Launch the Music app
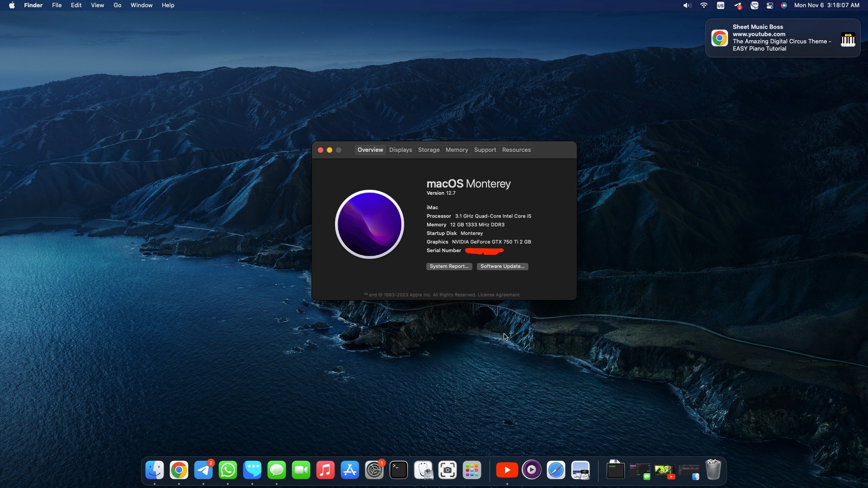The width and height of the screenshot is (868, 488). point(325,470)
